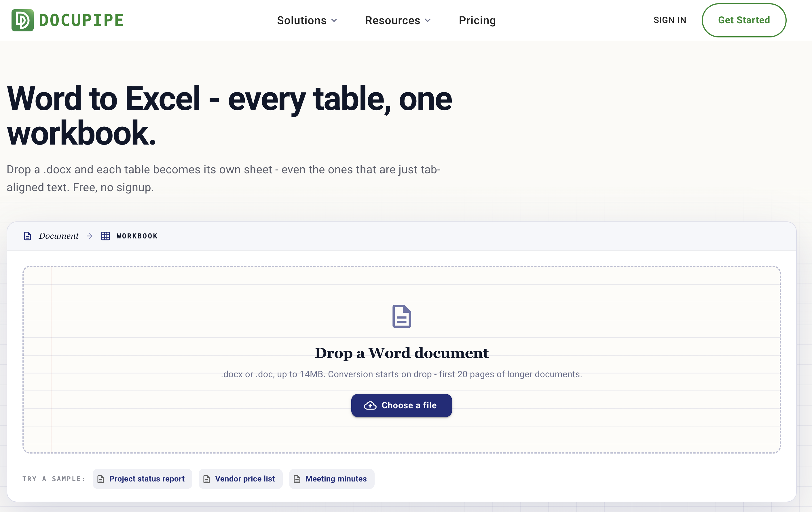Click the Choose a file button
This screenshot has width=812, height=512.
click(x=401, y=405)
